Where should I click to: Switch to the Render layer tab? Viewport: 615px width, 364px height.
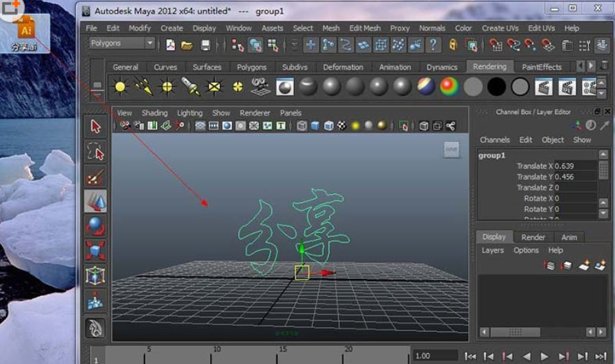point(533,237)
